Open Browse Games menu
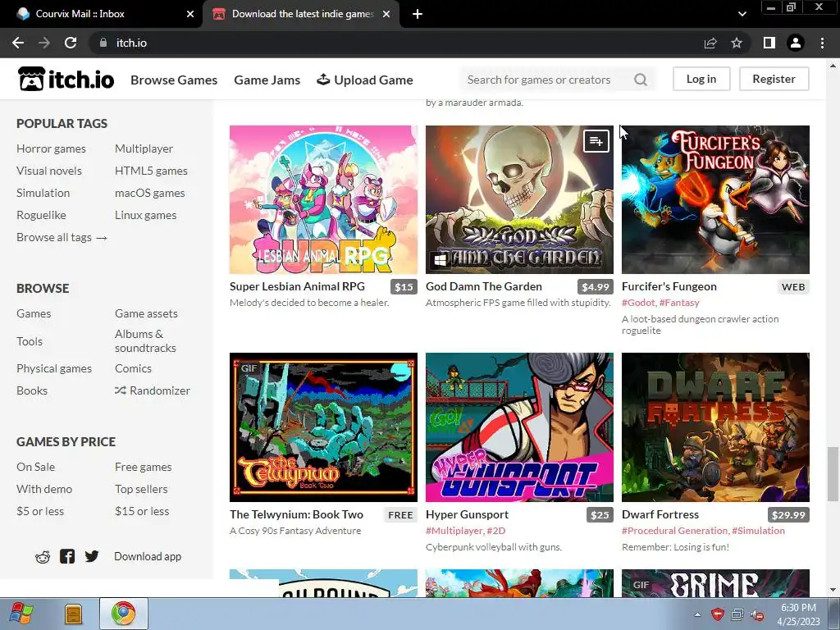840x630 pixels. point(174,80)
